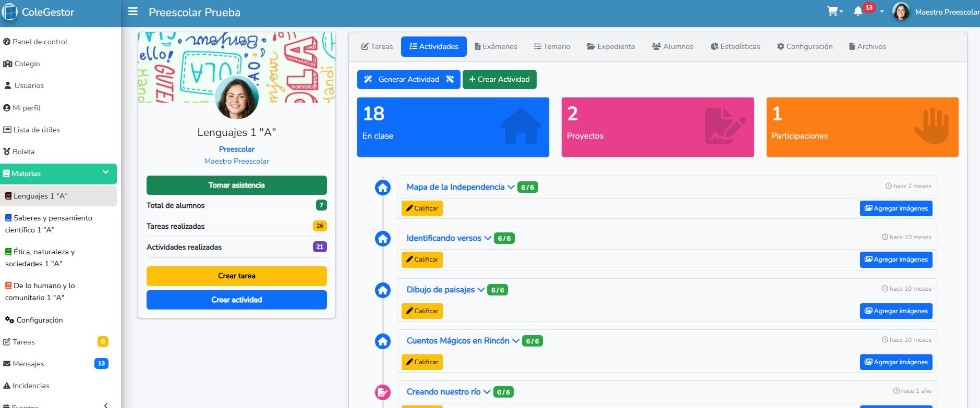The image size is (980, 408).
Task: Open the shopping cart icon
Action: (x=832, y=11)
